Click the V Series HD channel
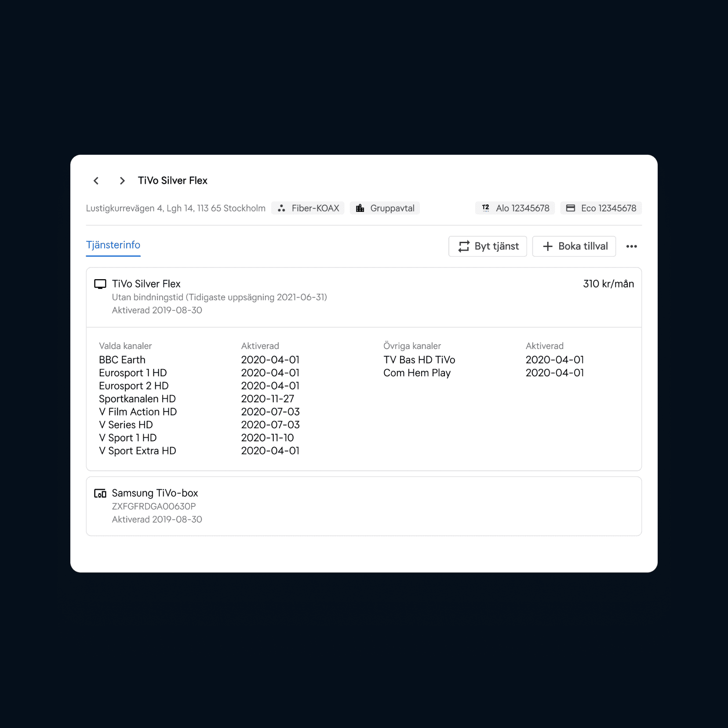 (x=126, y=425)
